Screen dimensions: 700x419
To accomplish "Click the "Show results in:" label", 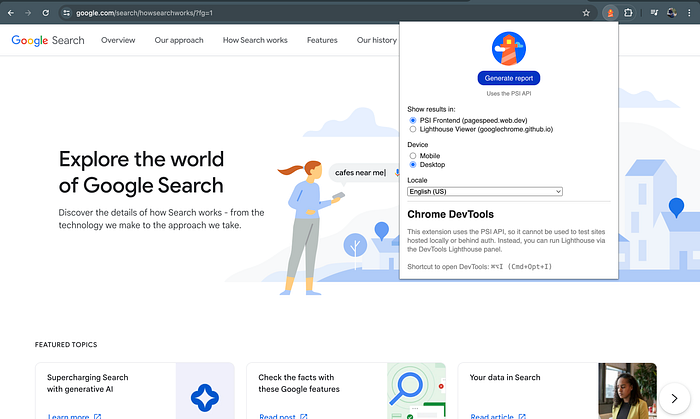I will click(431, 109).
